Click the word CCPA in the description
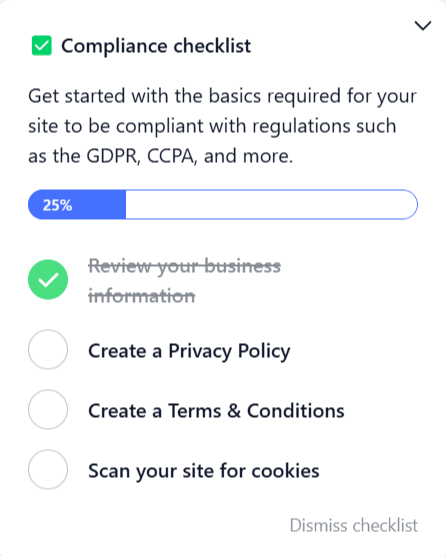446x556 pixels. click(x=171, y=156)
